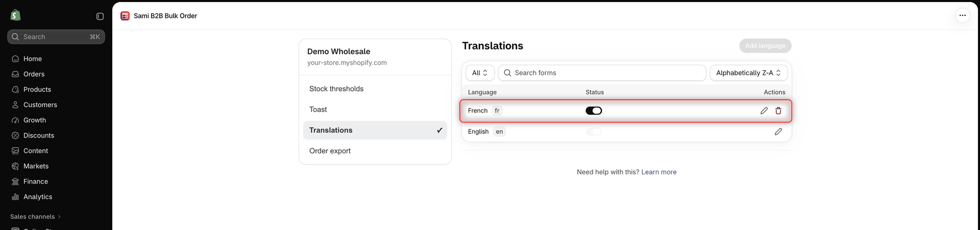Click the your-store.myshopify.com text
The height and width of the screenshot is (230, 980).
coord(347,62)
